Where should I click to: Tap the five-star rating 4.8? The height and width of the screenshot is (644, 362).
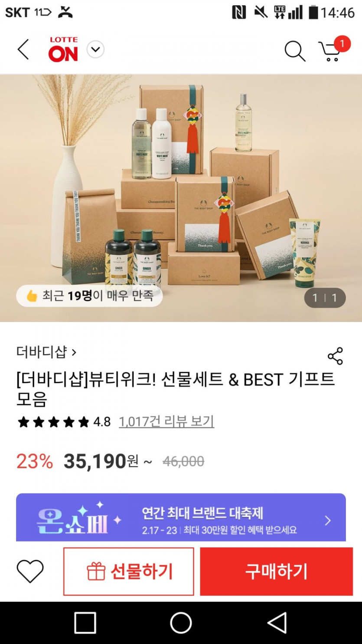click(x=64, y=422)
